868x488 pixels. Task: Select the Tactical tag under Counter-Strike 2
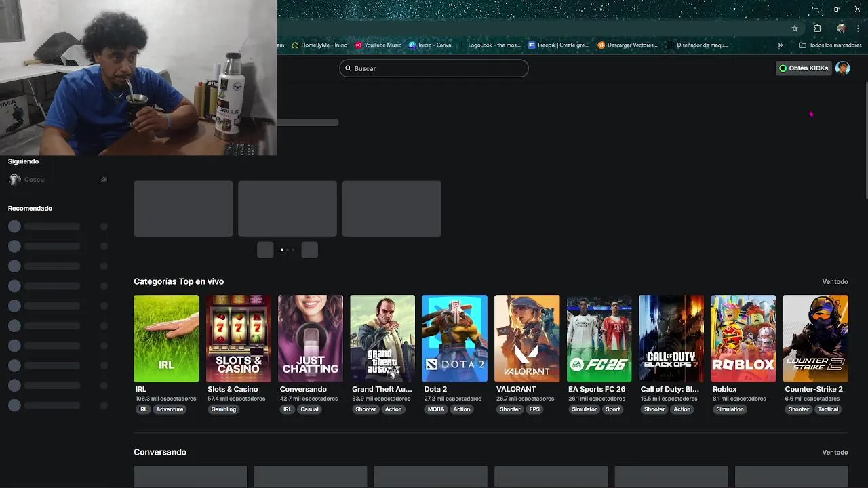[828, 409]
